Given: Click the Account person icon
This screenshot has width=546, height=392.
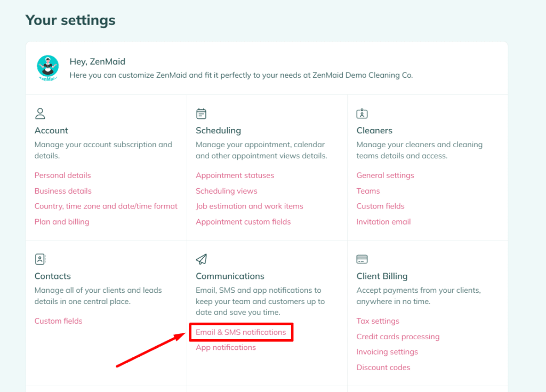Looking at the screenshot, I should click(x=40, y=114).
